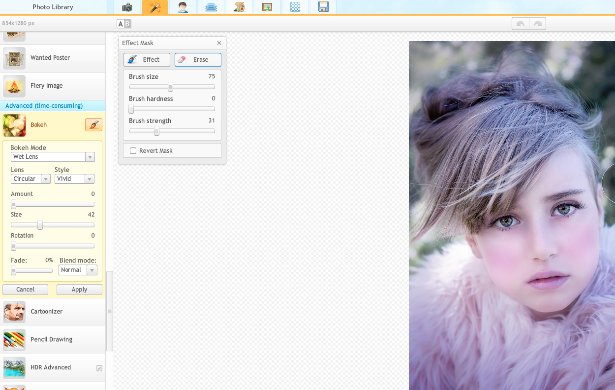Select the Wanted Poster effect thumbnail
Screen dimensions: 615x390
[15, 58]
